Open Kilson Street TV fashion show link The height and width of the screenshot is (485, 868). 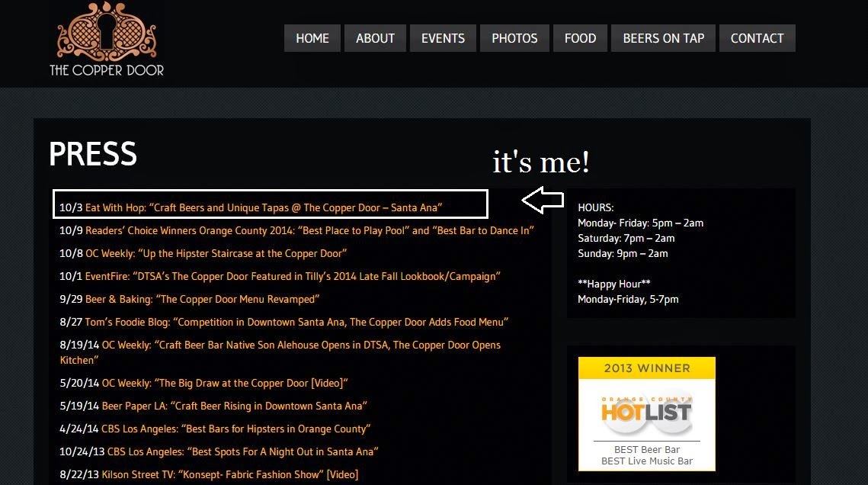[x=229, y=474]
